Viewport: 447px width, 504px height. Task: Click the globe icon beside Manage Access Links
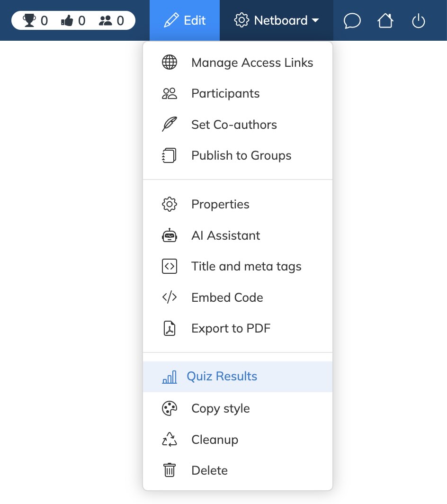[170, 63]
